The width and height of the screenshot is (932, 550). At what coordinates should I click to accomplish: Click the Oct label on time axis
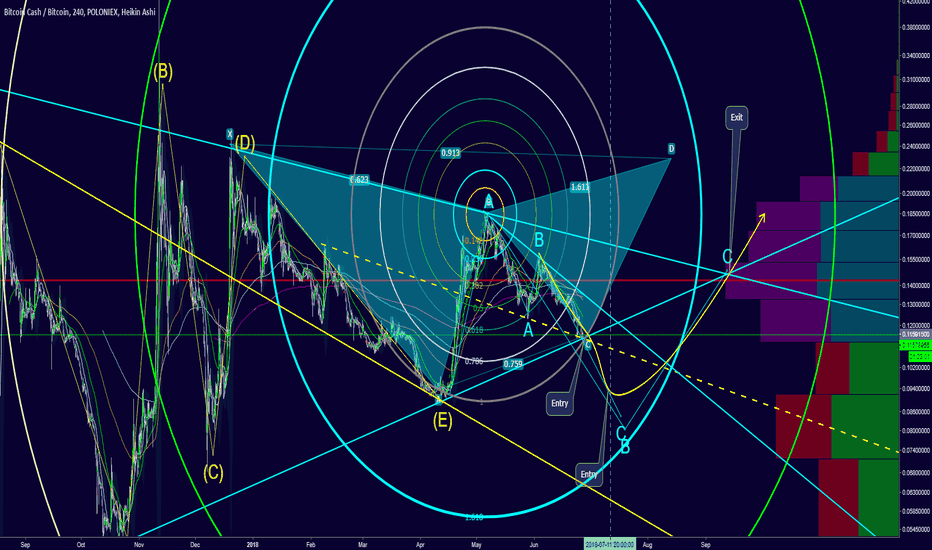81,544
